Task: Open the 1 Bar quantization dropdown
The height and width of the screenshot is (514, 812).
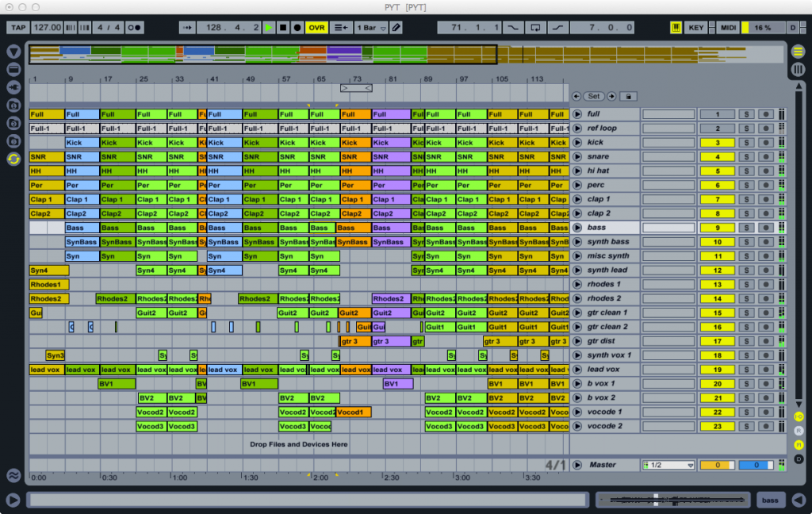Action: (371, 28)
